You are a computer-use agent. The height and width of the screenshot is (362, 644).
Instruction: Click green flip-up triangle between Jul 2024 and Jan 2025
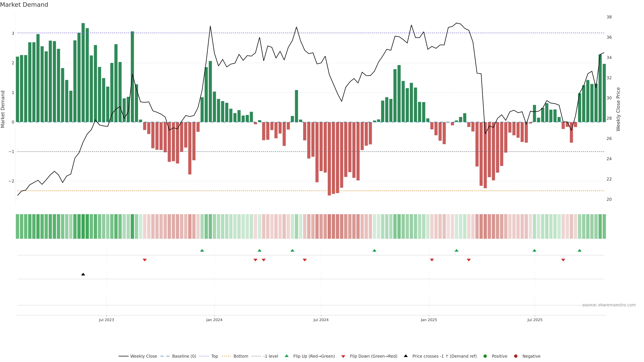point(374,250)
